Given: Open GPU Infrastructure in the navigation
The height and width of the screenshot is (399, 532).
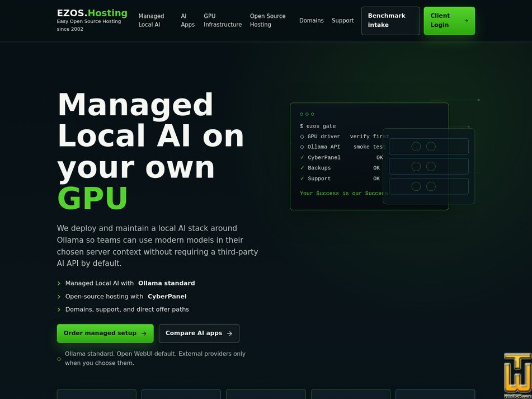Looking at the screenshot, I should coord(223,20).
